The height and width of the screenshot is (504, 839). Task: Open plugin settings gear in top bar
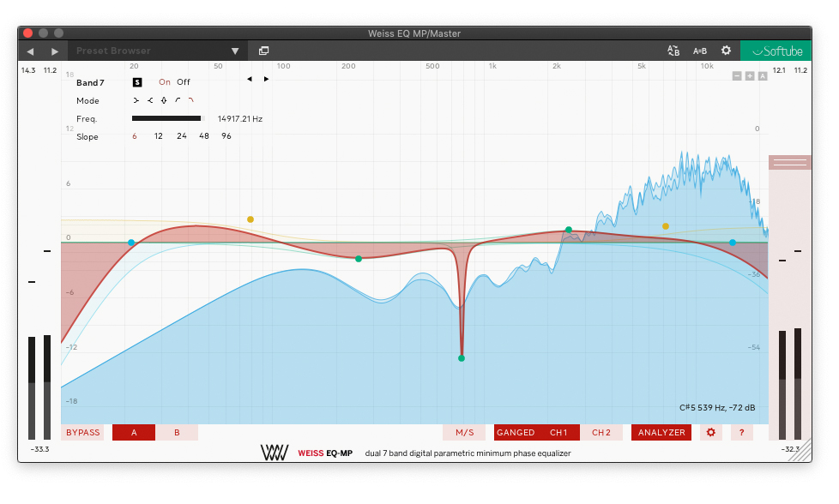726,51
